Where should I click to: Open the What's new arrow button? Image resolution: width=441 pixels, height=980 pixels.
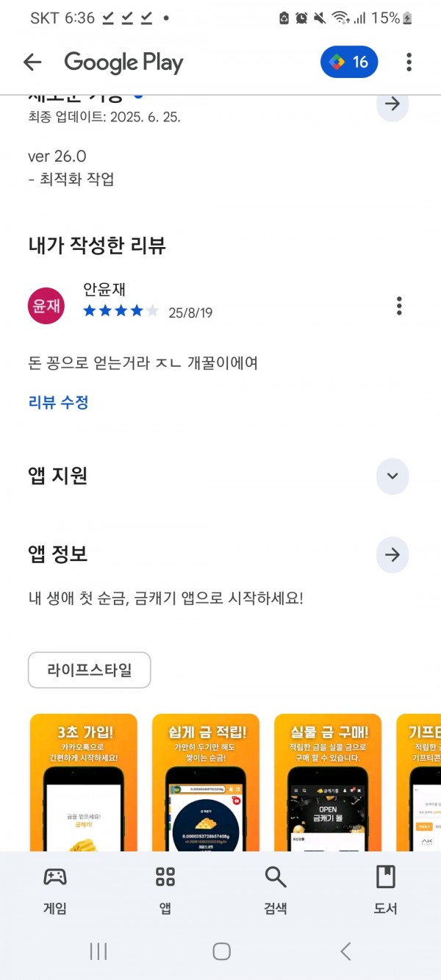[x=392, y=104]
